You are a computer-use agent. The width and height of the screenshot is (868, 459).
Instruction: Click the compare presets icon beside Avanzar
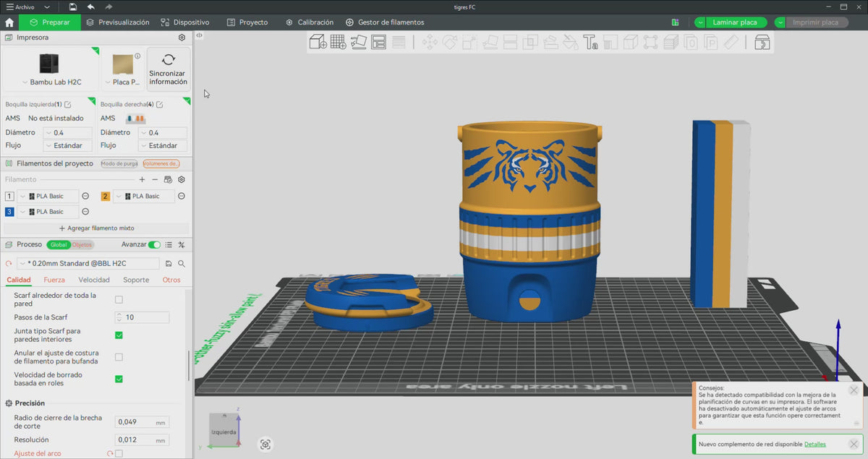182,245
